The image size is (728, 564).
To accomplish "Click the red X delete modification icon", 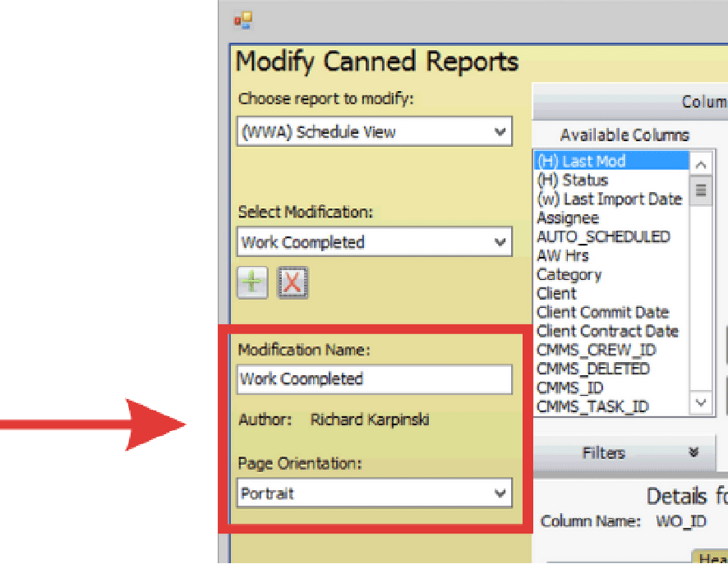I will click(x=293, y=282).
